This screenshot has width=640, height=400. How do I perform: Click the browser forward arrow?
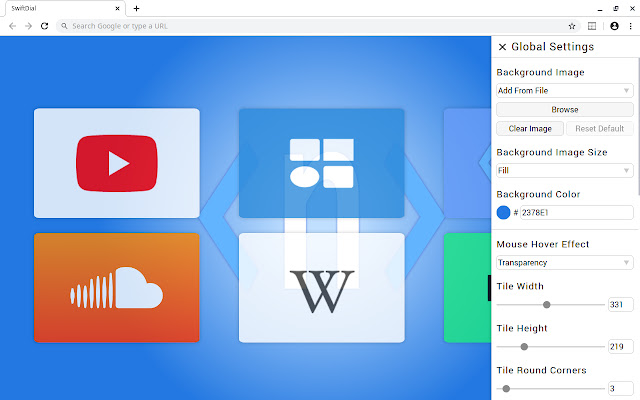[28, 26]
